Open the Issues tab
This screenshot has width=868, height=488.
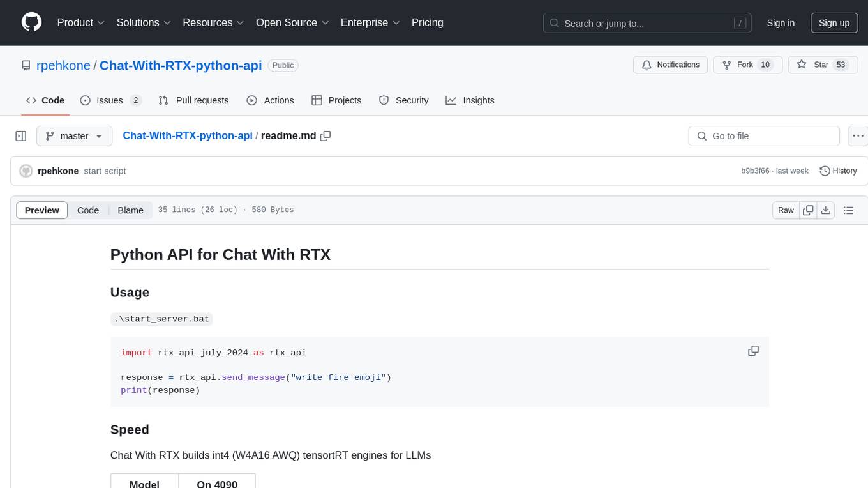(x=110, y=100)
